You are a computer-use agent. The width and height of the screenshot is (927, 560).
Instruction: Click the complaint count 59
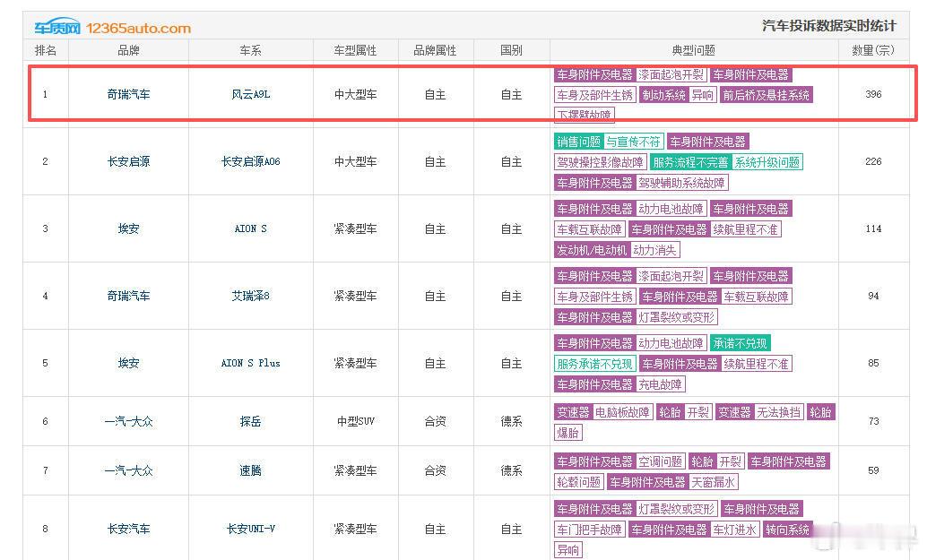873,470
